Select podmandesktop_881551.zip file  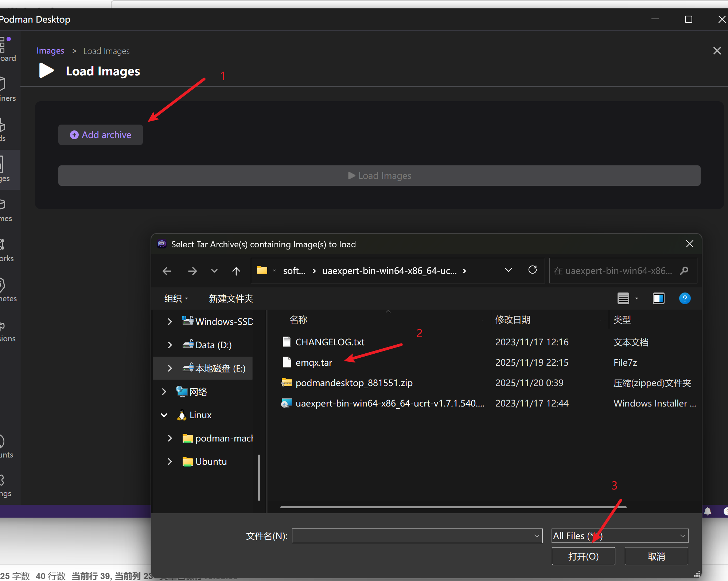(x=354, y=383)
